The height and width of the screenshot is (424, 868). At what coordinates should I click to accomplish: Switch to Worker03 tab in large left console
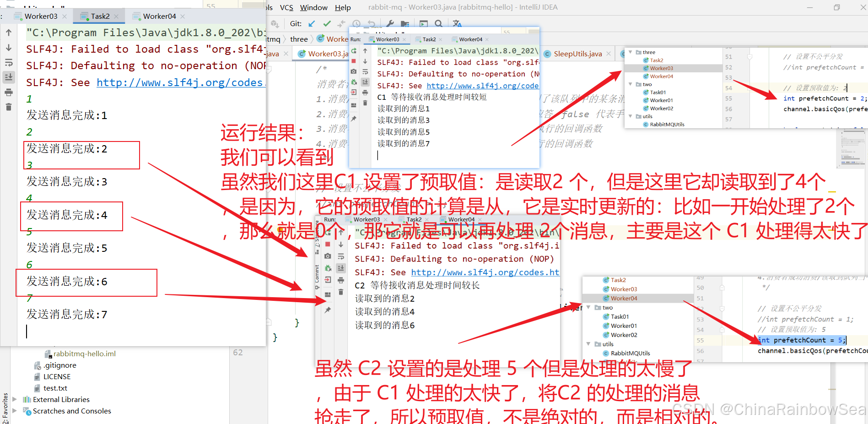[41, 16]
